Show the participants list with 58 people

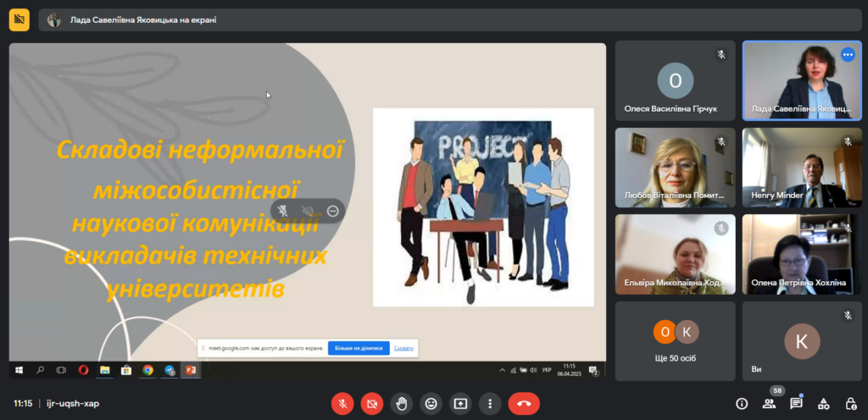click(x=769, y=404)
